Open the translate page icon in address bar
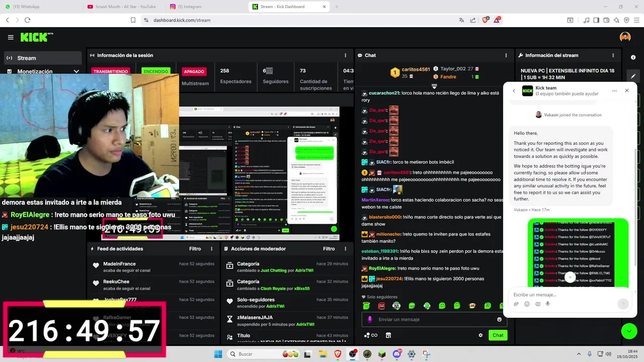The width and height of the screenshot is (644, 362). 461,20
